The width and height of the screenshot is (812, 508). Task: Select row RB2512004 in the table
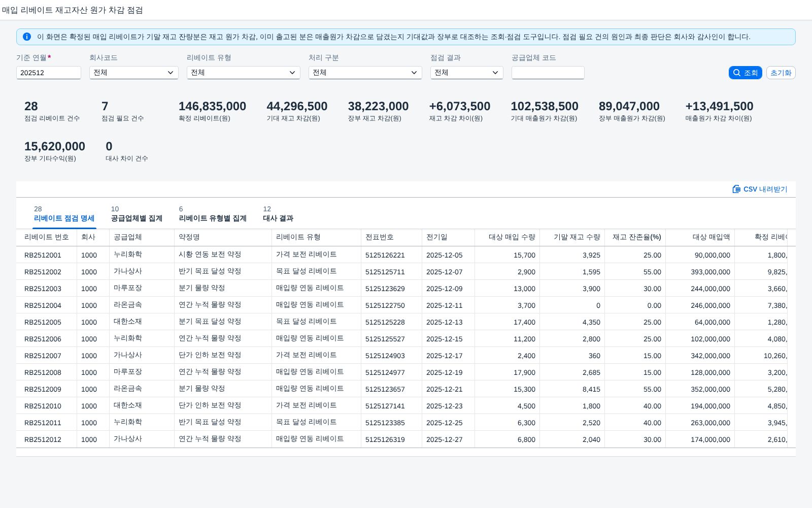406,305
